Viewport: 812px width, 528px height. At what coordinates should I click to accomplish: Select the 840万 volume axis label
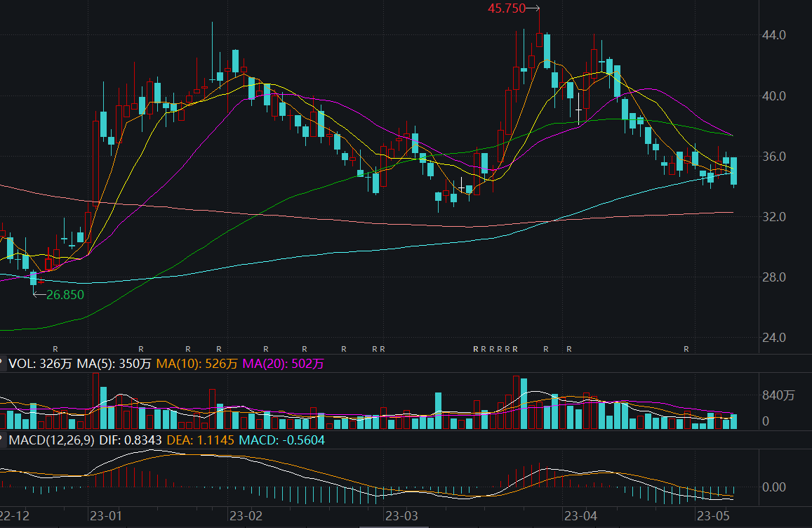778,396
